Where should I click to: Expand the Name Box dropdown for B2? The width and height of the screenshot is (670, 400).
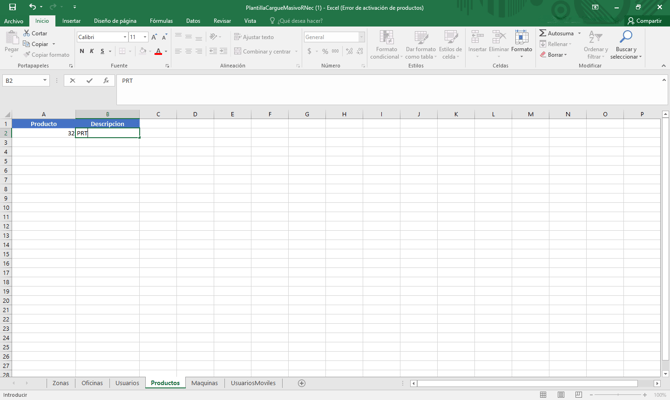pyautogui.click(x=45, y=81)
